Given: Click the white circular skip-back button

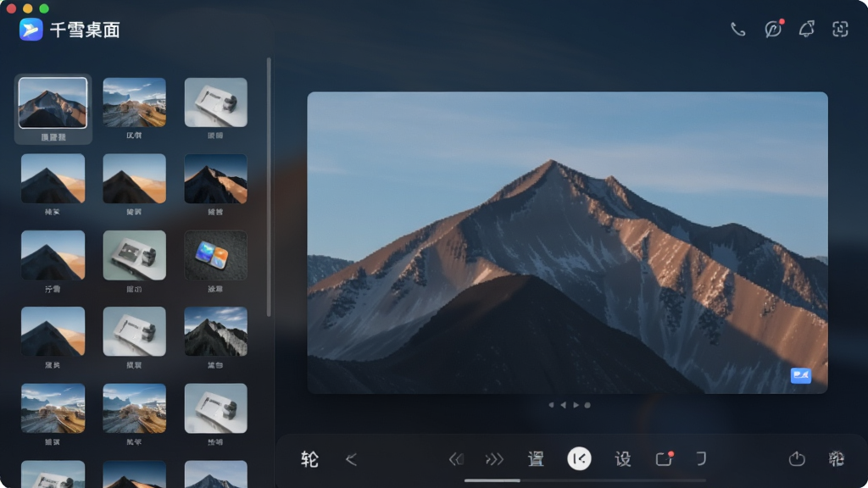Looking at the screenshot, I should tap(579, 458).
